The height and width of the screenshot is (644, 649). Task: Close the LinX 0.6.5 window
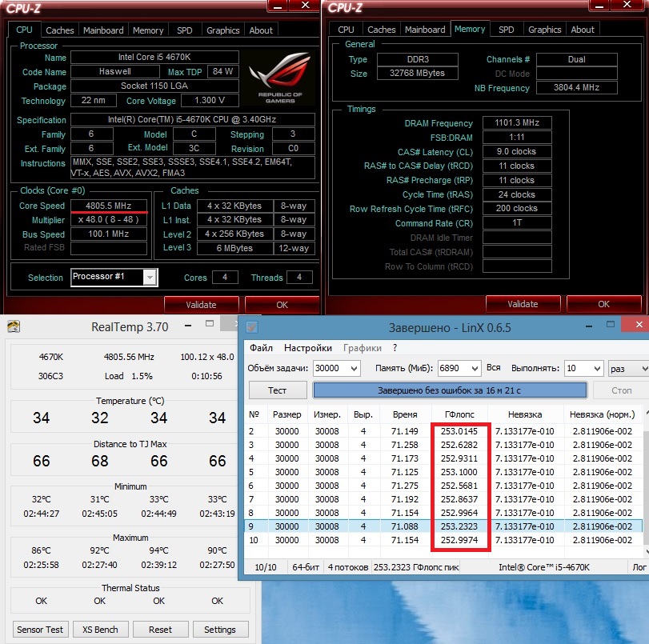pos(639,325)
